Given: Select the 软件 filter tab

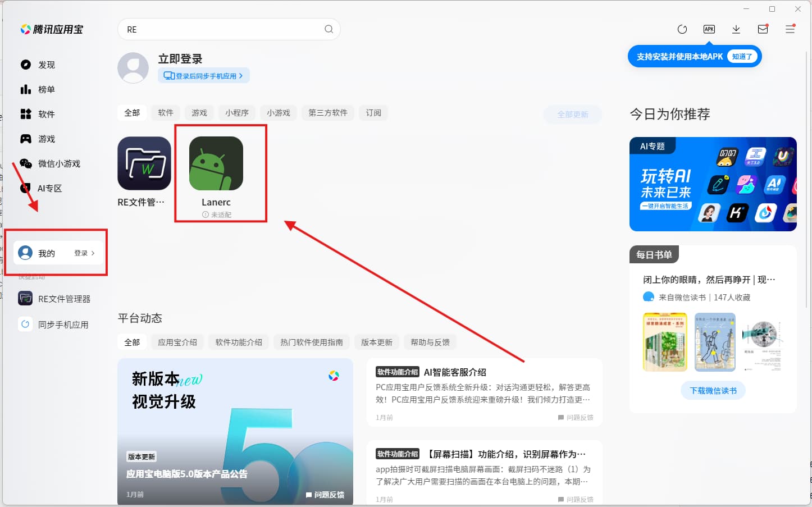Looking at the screenshot, I should [x=166, y=113].
